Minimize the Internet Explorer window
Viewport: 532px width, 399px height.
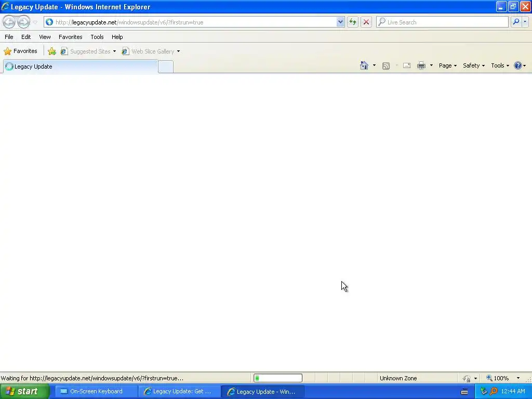501,7
